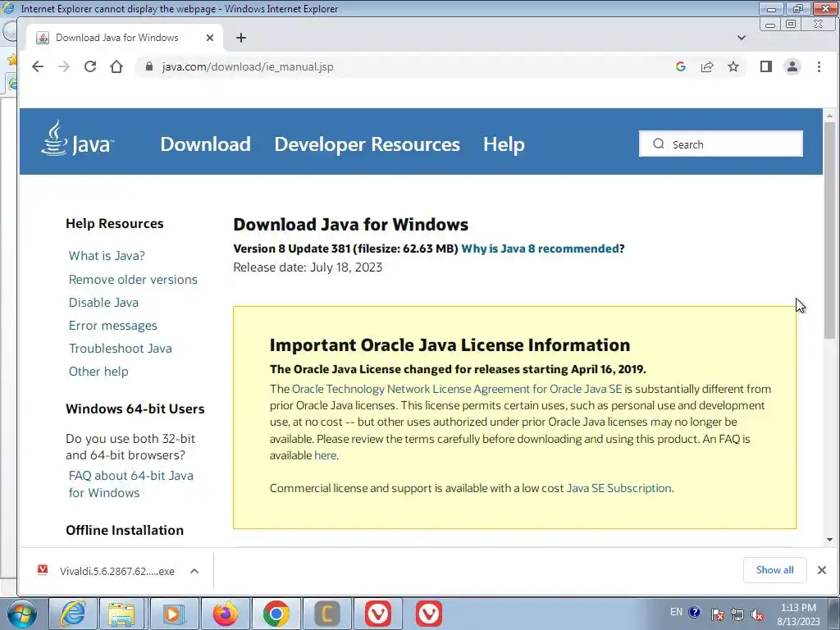
Task: Open 'FAQ about 64-bit Java for Windows'
Action: 130,484
